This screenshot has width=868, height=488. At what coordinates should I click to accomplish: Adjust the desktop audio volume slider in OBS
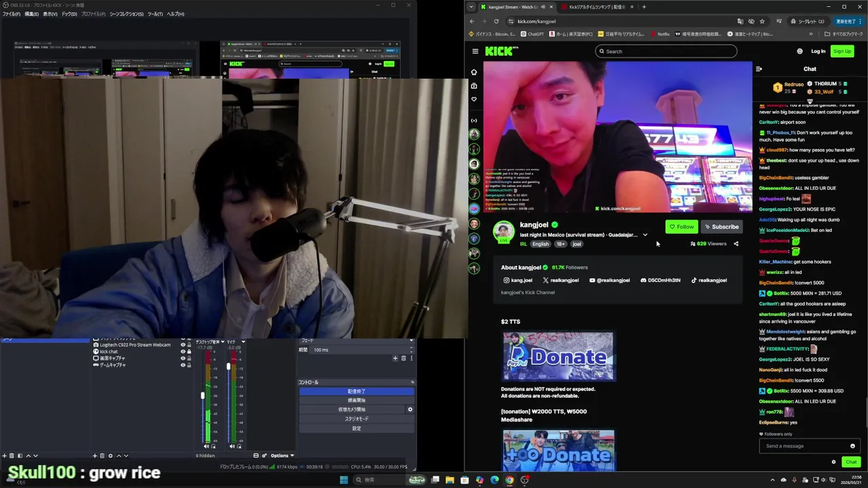[203, 396]
